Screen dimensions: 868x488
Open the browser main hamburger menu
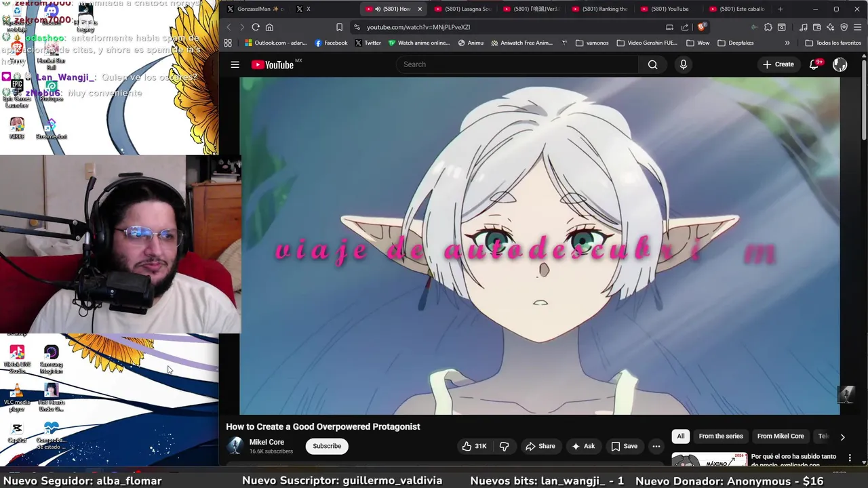click(858, 27)
